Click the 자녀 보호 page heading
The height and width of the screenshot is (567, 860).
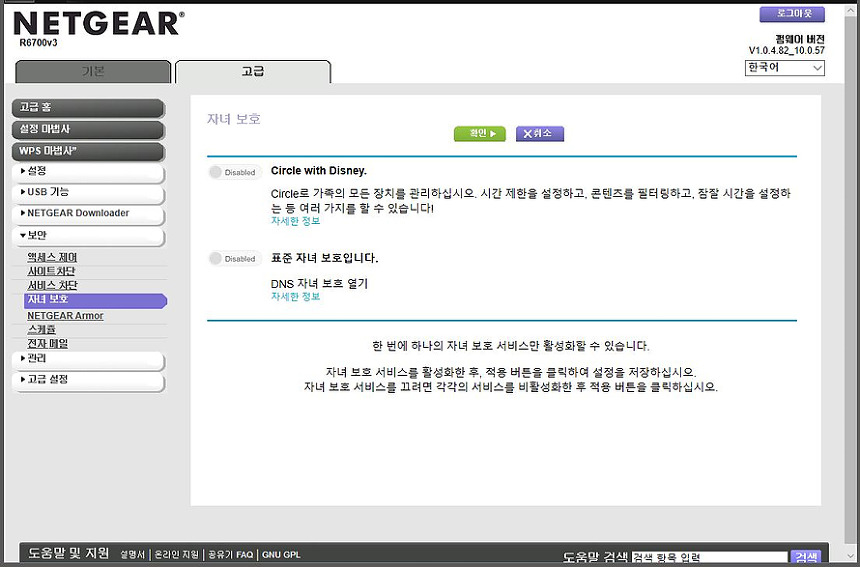point(234,119)
